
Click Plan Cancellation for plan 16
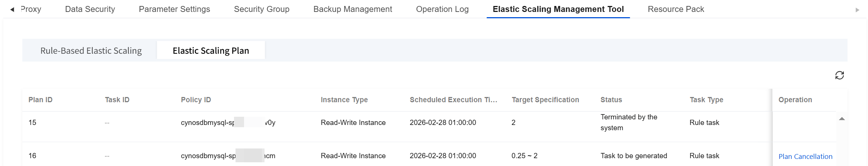pos(805,157)
